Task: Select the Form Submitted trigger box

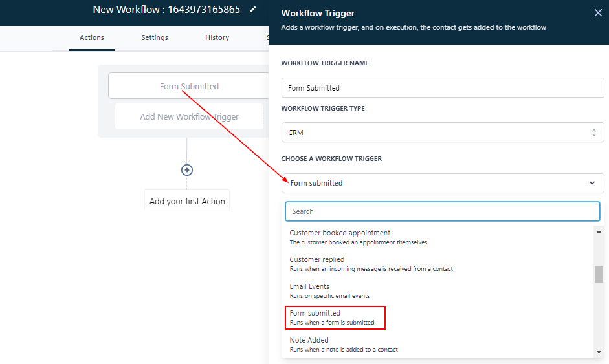Action: (x=189, y=86)
